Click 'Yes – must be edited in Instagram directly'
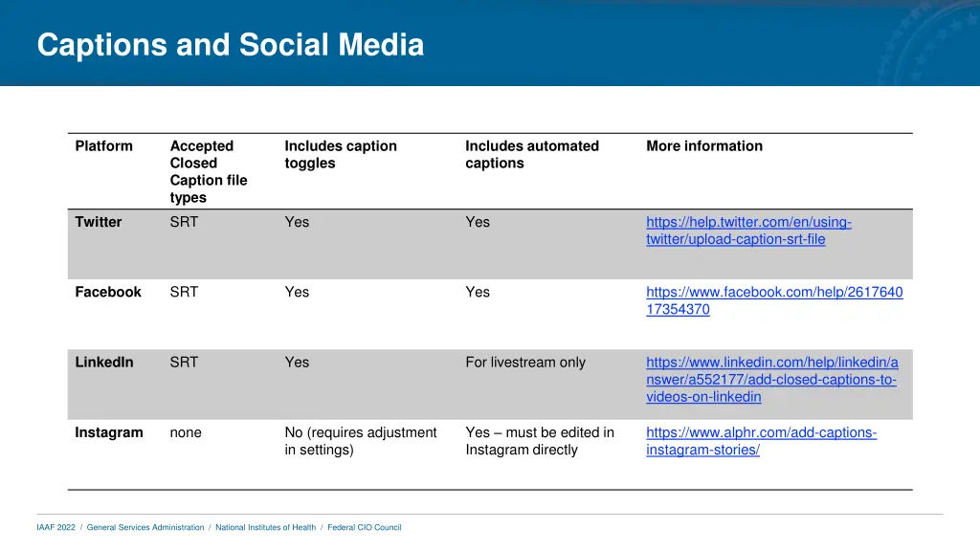 coord(540,441)
